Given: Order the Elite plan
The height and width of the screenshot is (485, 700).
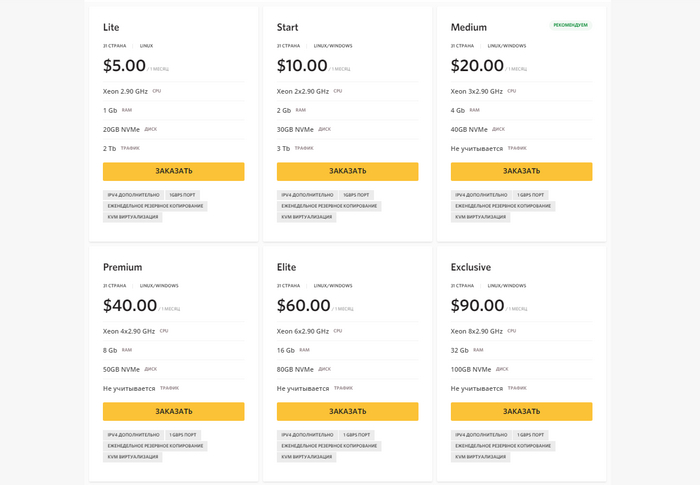Looking at the screenshot, I should tap(347, 411).
